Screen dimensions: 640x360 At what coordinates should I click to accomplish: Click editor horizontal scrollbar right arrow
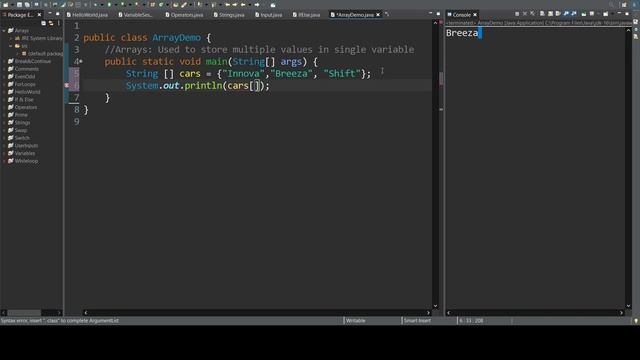click(428, 313)
